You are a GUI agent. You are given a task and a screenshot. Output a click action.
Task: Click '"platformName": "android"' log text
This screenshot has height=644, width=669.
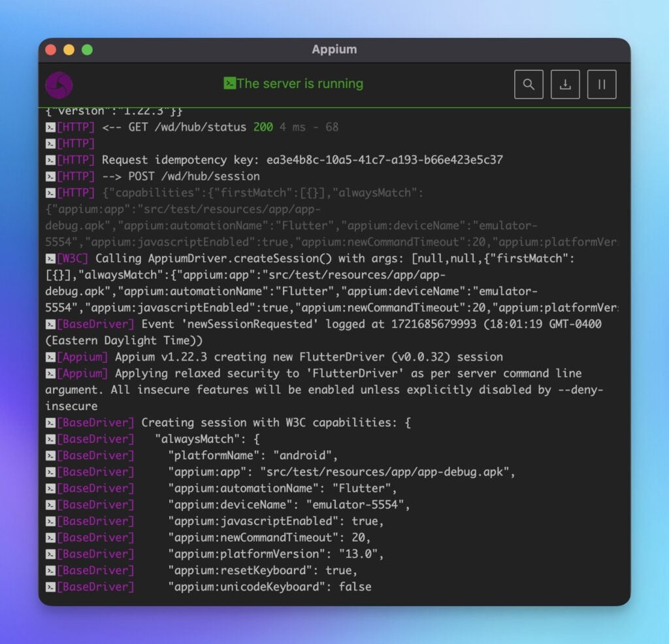[253, 455]
